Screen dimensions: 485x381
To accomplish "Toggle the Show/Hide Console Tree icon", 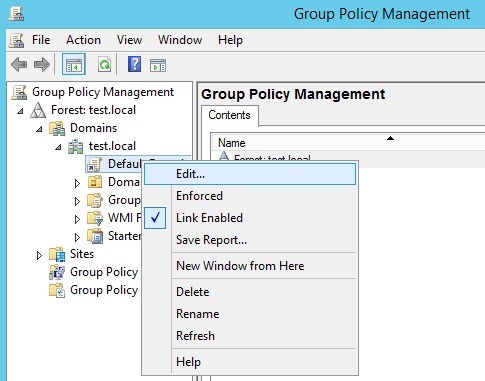I will (x=74, y=64).
